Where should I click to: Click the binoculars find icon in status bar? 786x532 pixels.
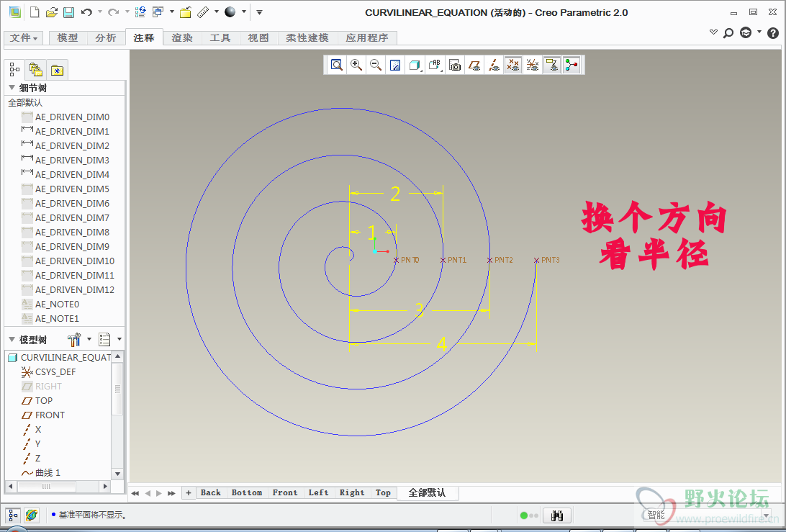coord(557,515)
